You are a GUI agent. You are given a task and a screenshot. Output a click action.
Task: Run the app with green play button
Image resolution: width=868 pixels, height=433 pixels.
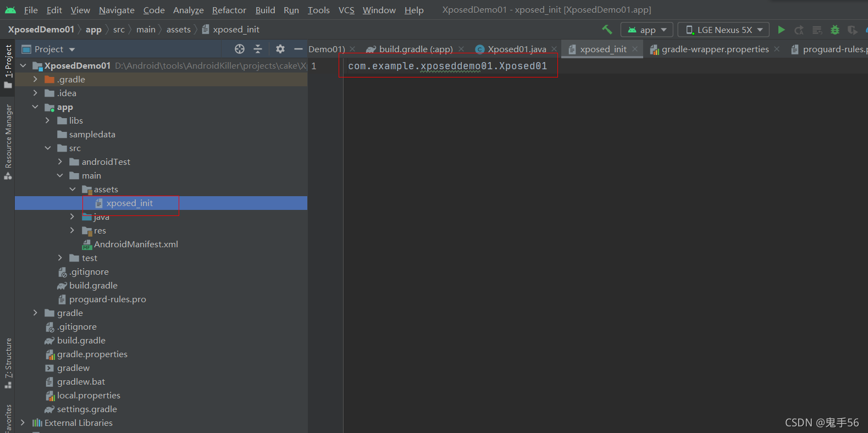pos(781,30)
